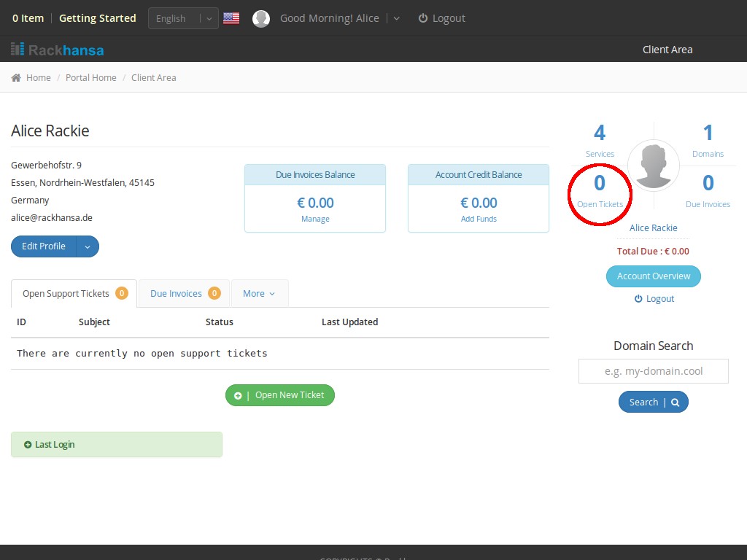Click Add Funds under Account Credit Balance
The image size is (747, 560).
[479, 219]
